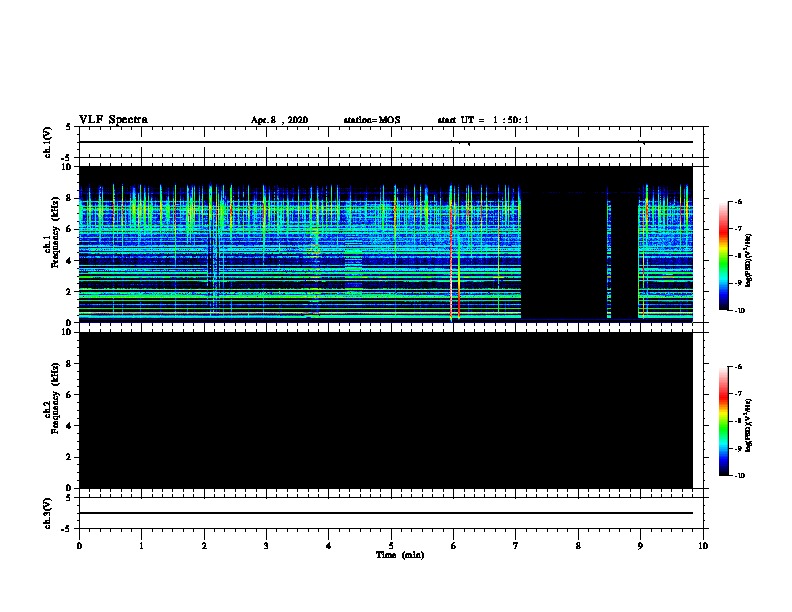Click the "-10" tick on ch.1 colorbar

(x=739, y=311)
